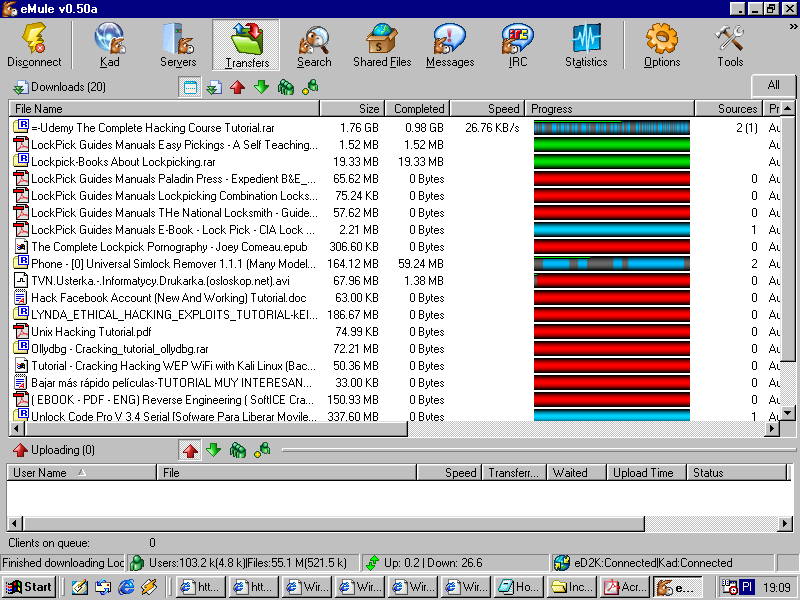
Task: Click the Uploading (0) label
Action: point(63,450)
